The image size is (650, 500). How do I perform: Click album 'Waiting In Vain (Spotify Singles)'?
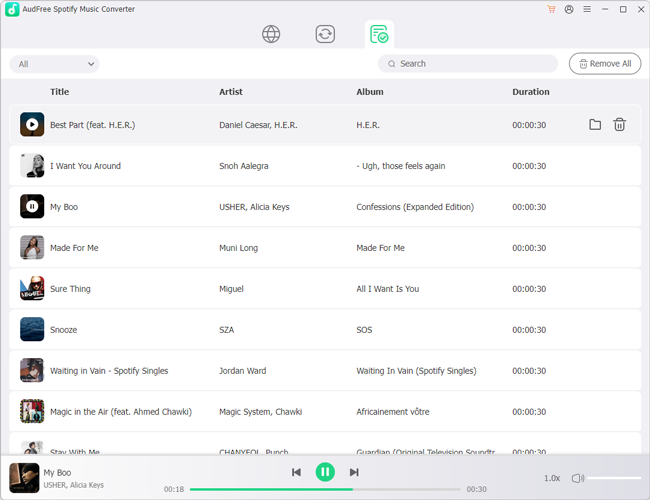click(416, 371)
